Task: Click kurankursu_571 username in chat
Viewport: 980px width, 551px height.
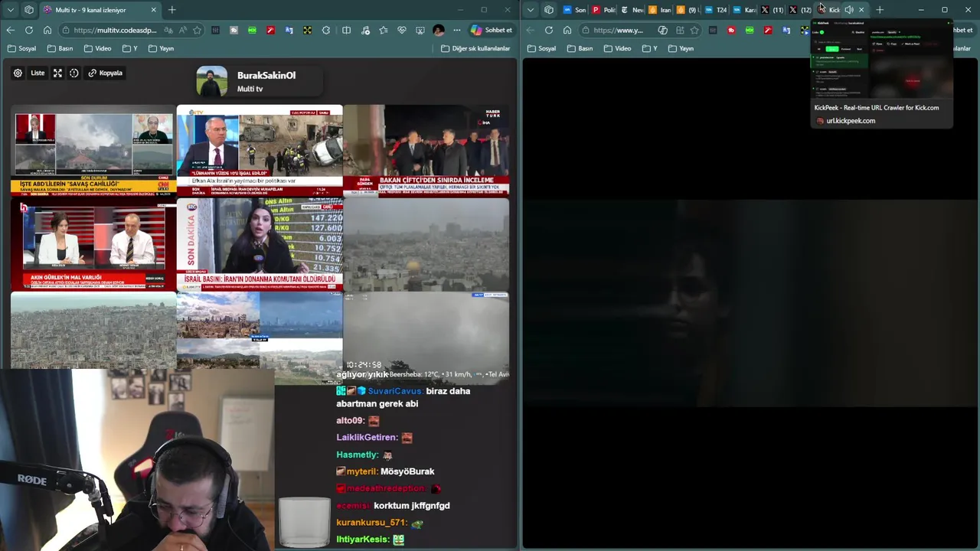Action: 371,523
